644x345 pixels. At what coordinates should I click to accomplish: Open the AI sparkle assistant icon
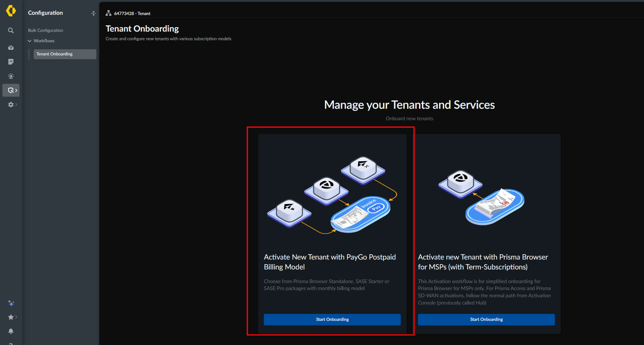point(11,303)
